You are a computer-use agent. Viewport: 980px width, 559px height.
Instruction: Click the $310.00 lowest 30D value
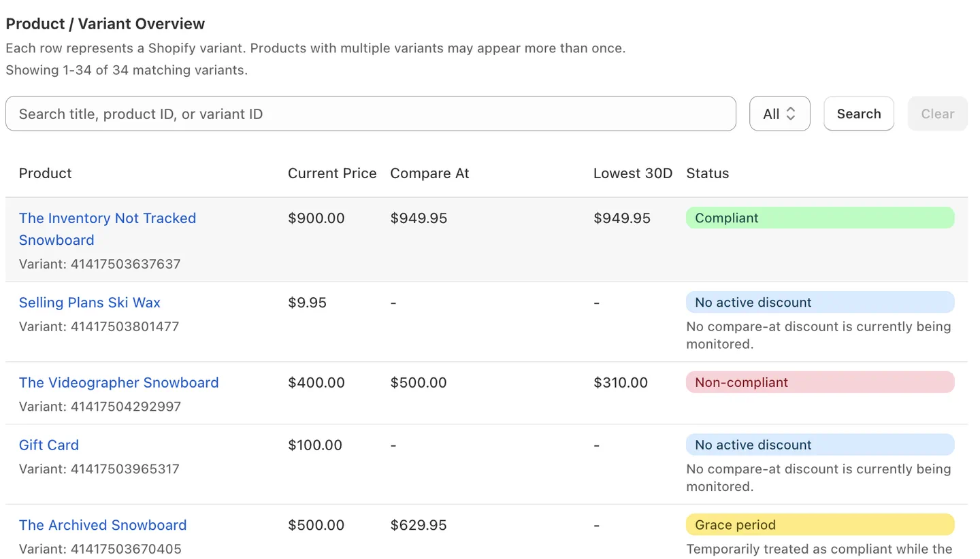[x=621, y=383]
